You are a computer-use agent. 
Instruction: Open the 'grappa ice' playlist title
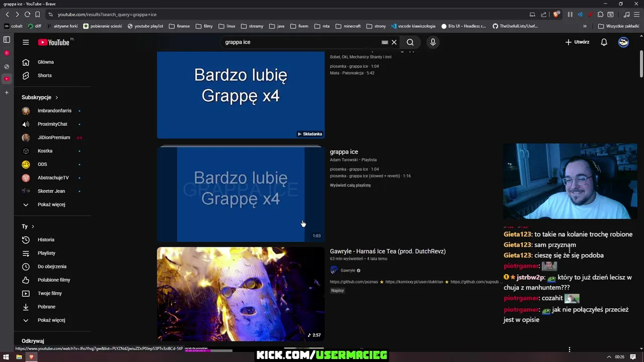coord(344,152)
